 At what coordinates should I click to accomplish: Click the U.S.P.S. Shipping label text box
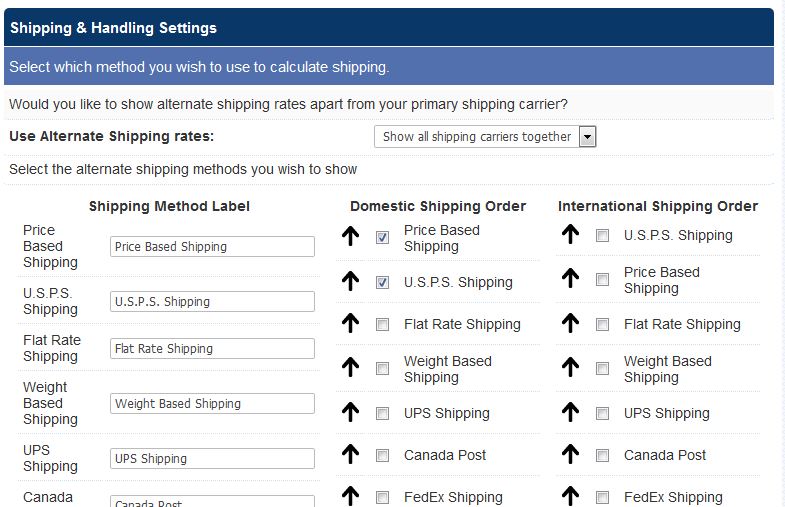212,301
